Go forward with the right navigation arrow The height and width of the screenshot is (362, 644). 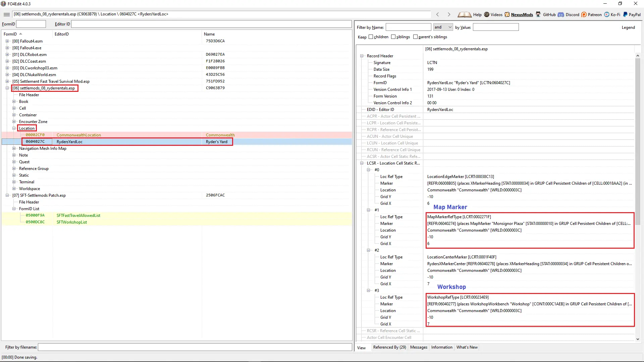(x=449, y=14)
